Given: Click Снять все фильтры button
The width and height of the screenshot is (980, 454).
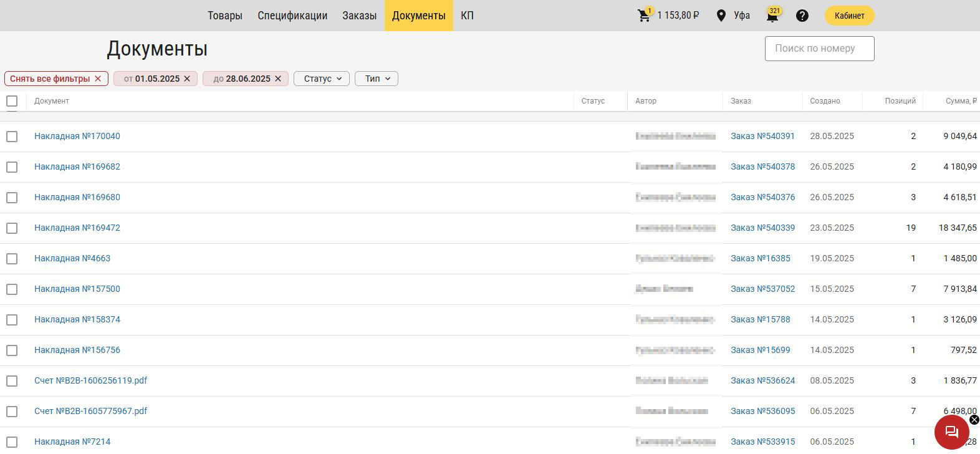Looking at the screenshot, I should (x=56, y=79).
